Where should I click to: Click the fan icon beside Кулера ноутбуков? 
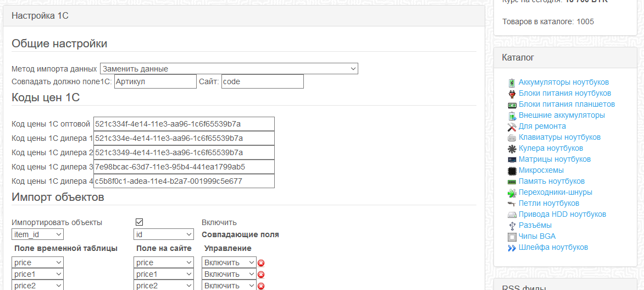point(512,149)
